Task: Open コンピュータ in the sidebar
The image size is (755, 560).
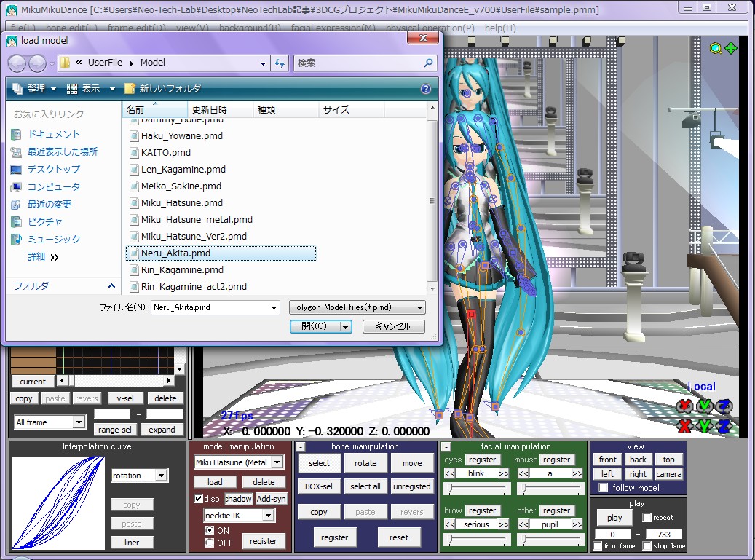Action: [x=53, y=187]
